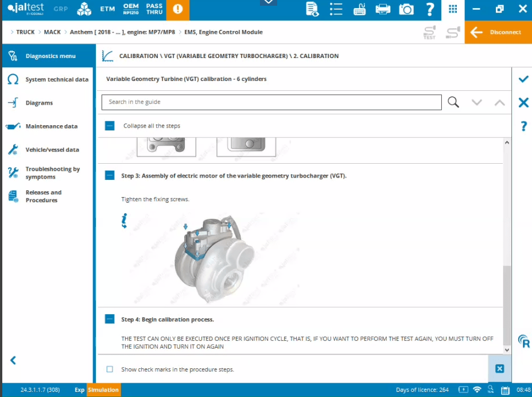
Task: Jump to next search result arrow
Action: [476, 102]
